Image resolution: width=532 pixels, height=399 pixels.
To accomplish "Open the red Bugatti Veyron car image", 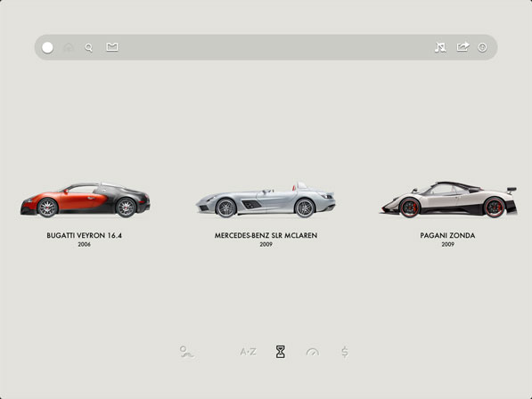I will (86, 199).
